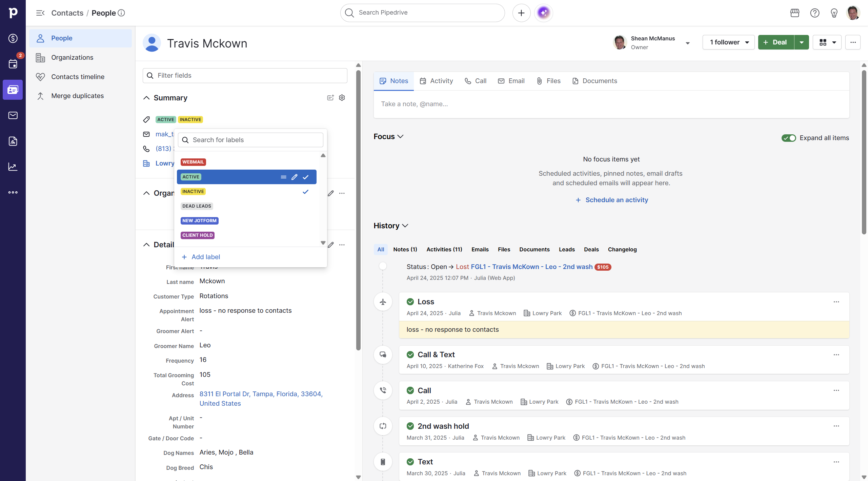Open the Marketplace icon in top bar
868x481 pixels.
pyautogui.click(x=794, y=13)
